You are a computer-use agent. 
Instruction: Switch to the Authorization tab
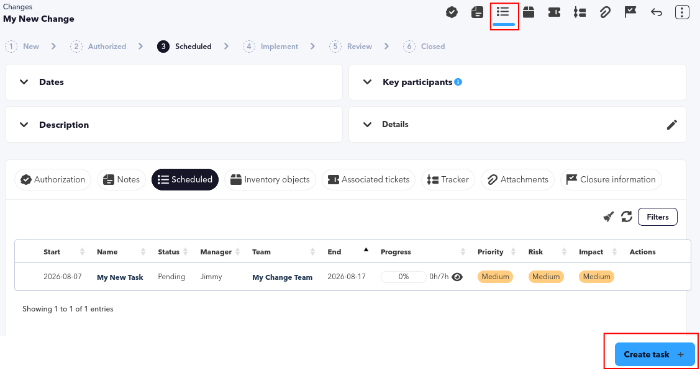pos(53,179)
